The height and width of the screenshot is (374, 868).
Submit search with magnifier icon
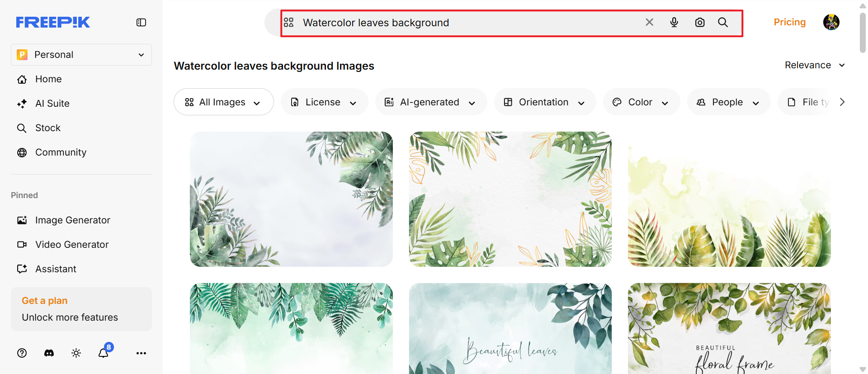(x=723, y=22)
